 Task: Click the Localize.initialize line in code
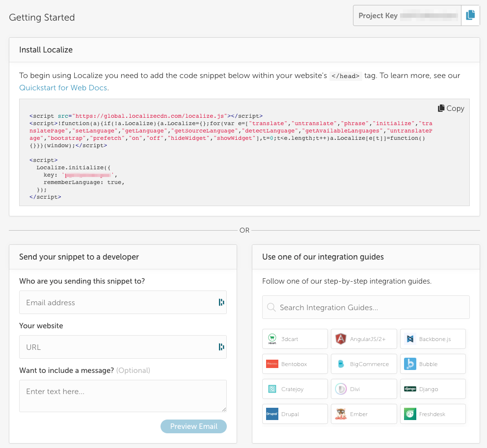tap(73, 168)
